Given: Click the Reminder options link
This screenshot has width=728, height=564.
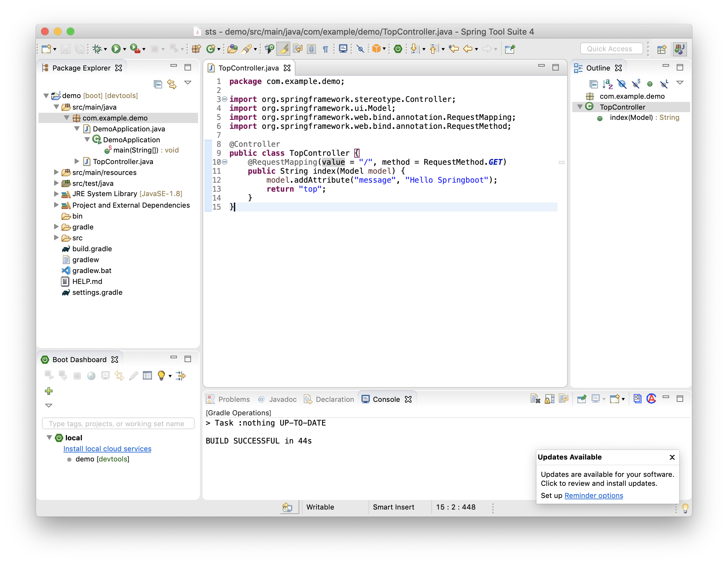Looking at the screenshot, I should coord(594,495).
